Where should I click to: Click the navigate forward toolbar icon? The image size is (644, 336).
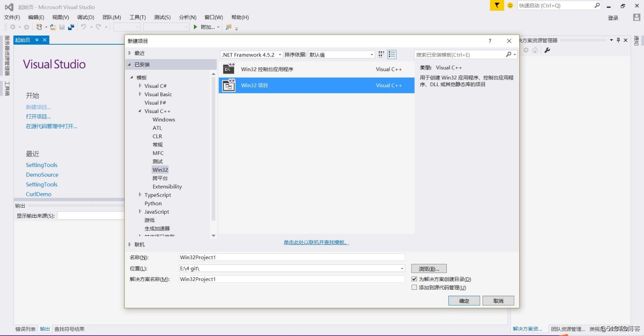pos(27,27)
